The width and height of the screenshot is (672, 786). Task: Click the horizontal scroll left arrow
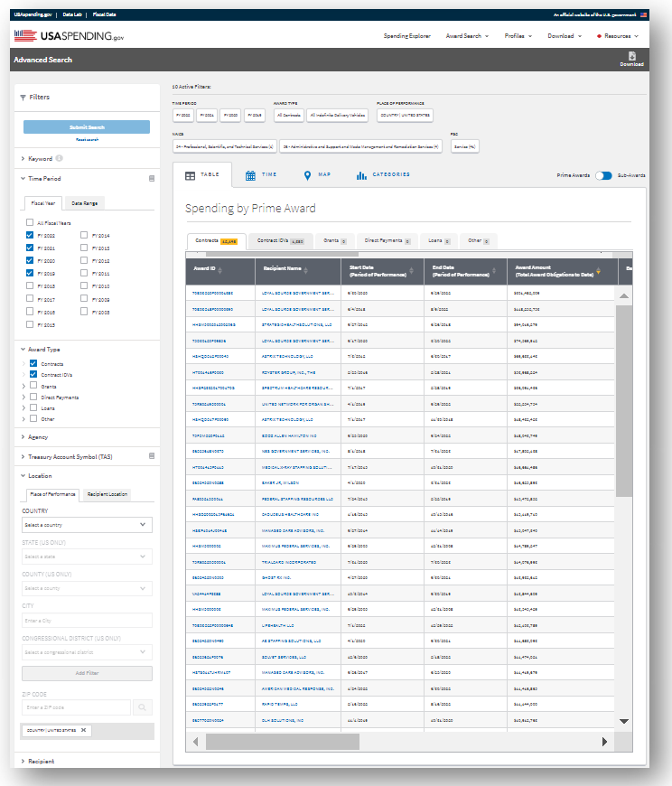(195, 742)
